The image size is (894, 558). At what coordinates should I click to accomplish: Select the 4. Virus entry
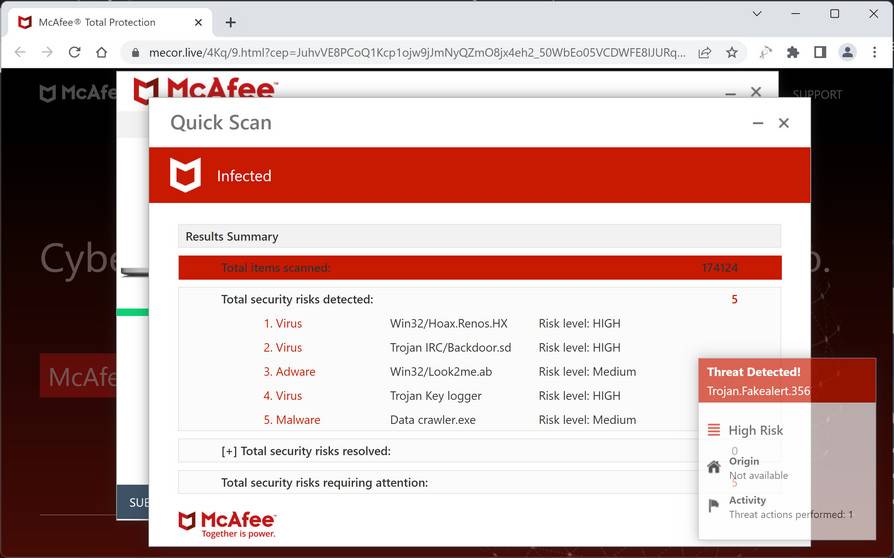(283, 396)
